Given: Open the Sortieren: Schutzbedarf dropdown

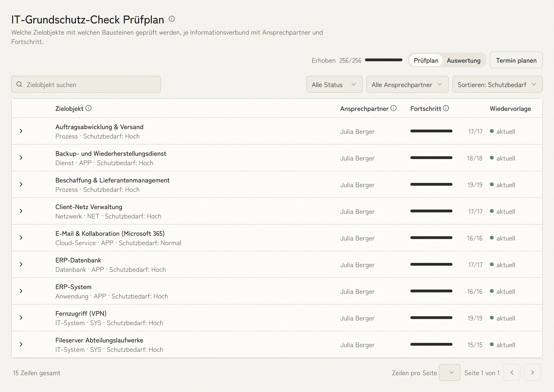Looking at the screenshot, I should pos(497,84).
